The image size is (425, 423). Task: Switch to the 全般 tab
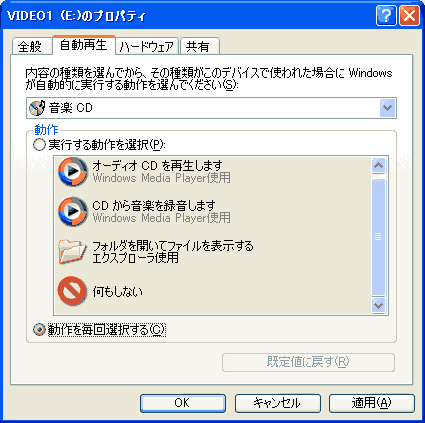pyautogui.click(x=30, y=46)
